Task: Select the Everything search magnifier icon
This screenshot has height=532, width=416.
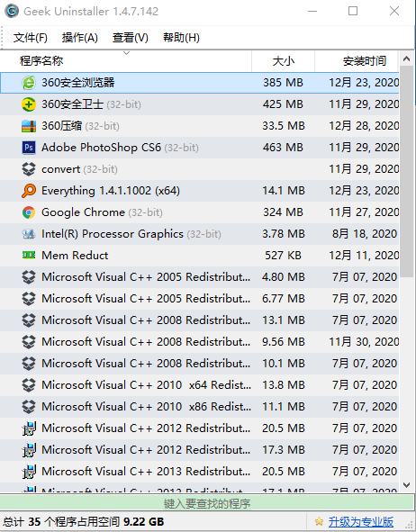Action: [29, 191]
